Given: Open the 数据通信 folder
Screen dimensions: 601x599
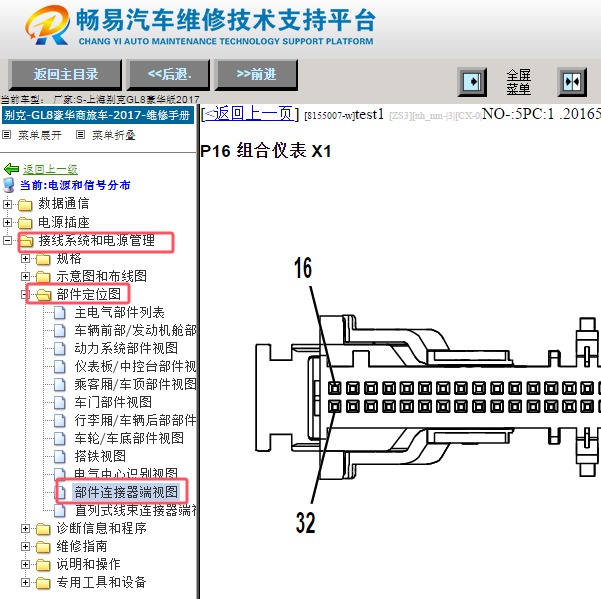Looking at the screenshot, I should click(x=64, y=203).
